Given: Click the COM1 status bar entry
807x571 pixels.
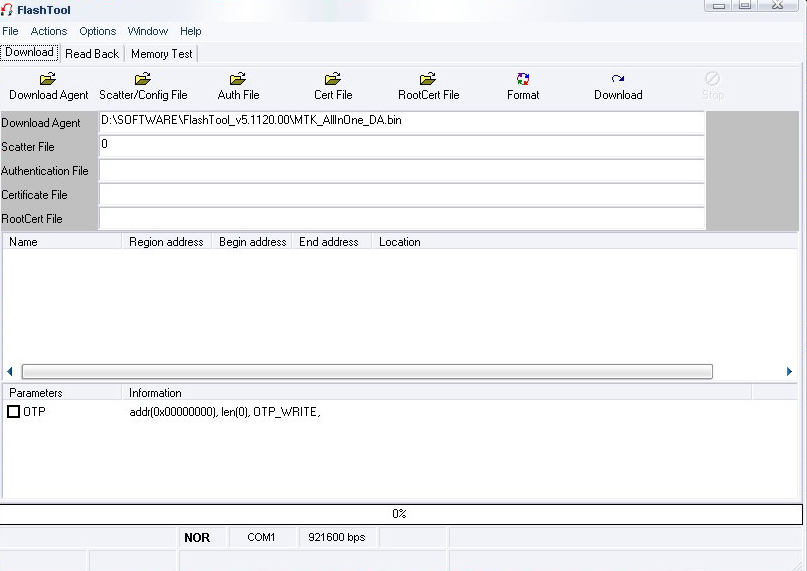Looking at the screenshot, I should click(261, 538).
